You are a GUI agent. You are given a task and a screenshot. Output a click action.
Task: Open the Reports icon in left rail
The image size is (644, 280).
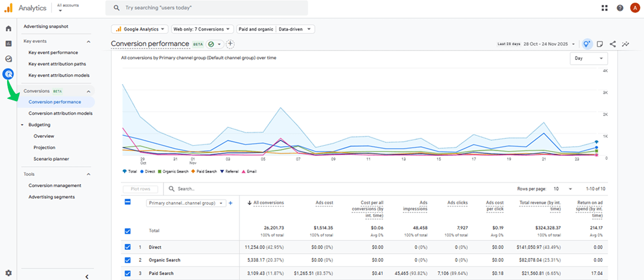(8, 43)
